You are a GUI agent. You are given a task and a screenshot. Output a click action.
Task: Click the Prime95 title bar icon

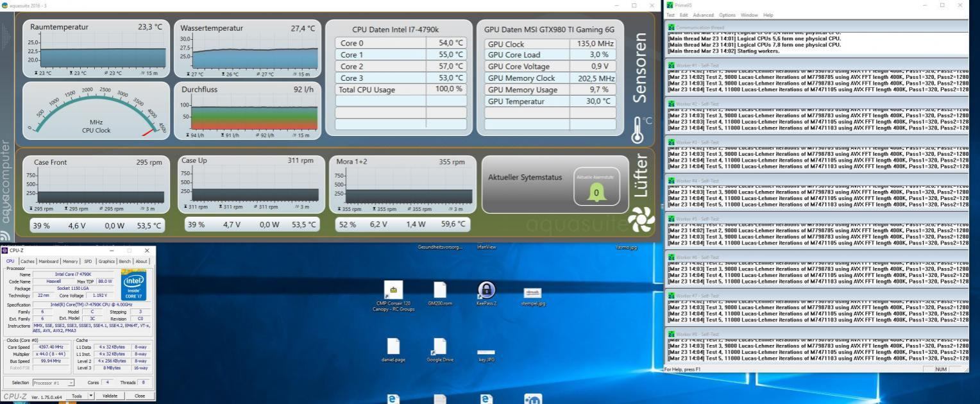pyautogui.click(x=670, y=5)
